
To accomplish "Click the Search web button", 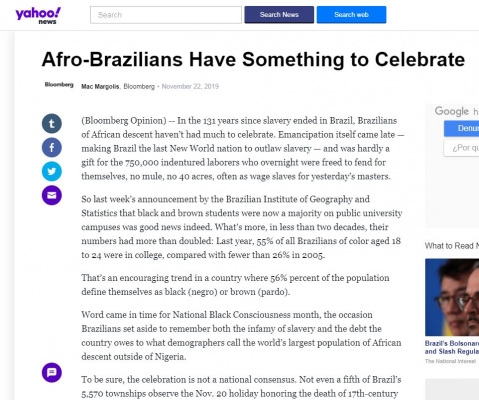I will point(351,15).
